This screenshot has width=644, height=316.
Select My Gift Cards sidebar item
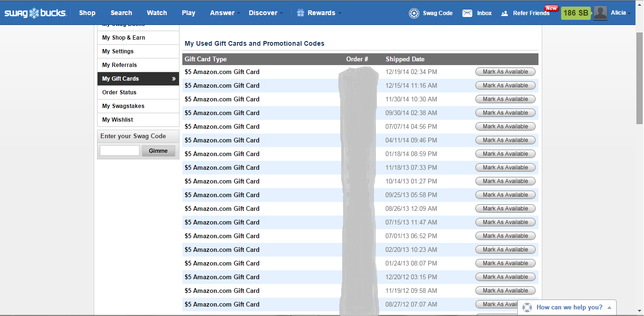[138, 79]
